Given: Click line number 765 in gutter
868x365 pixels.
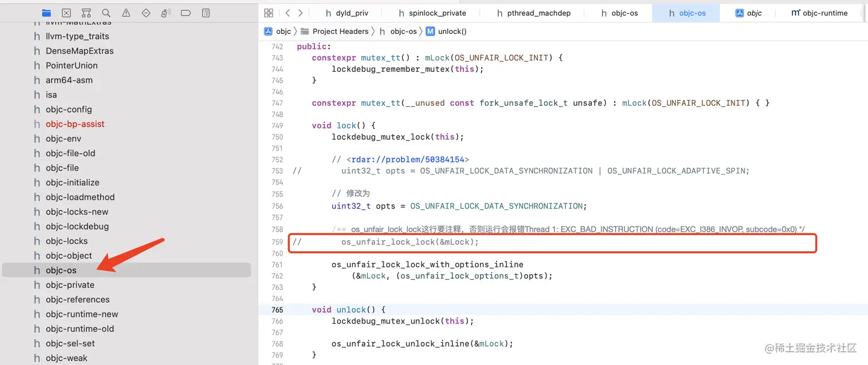Looking at the screenshot, I should 277,310.
